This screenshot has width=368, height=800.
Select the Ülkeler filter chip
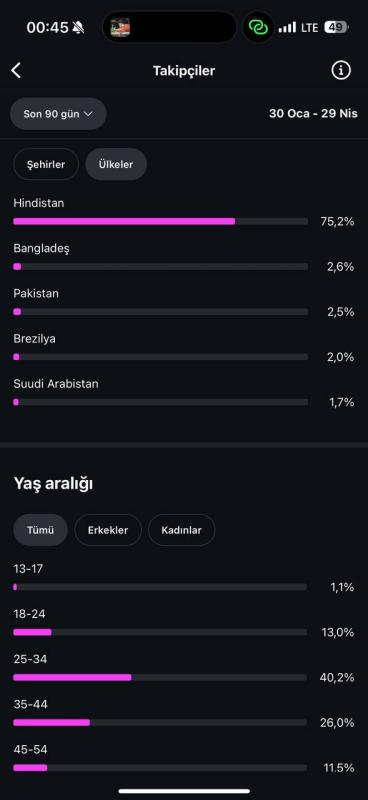[x=116, y=164]
